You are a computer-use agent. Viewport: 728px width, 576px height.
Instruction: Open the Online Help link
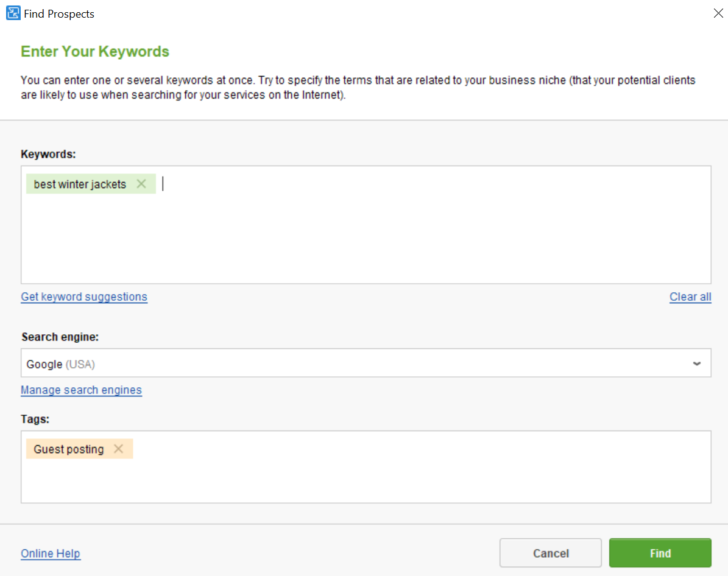pos(51,553)
